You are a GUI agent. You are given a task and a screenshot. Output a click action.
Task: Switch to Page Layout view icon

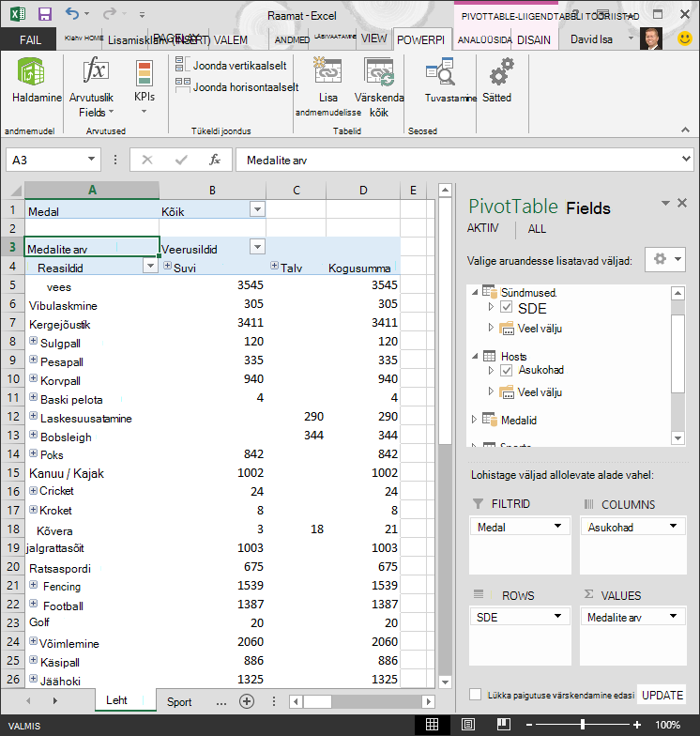pyautogui.click(x=468, y=725)
